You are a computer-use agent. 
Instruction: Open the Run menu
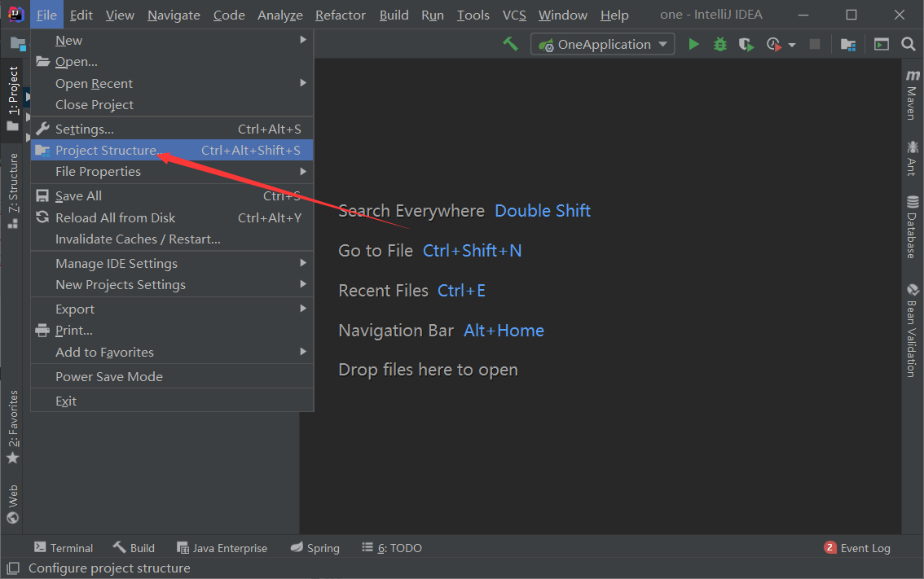click(433, 15)
